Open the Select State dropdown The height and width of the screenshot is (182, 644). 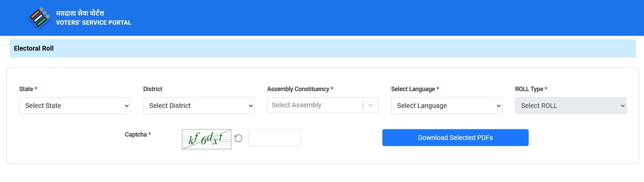point(75,105)
